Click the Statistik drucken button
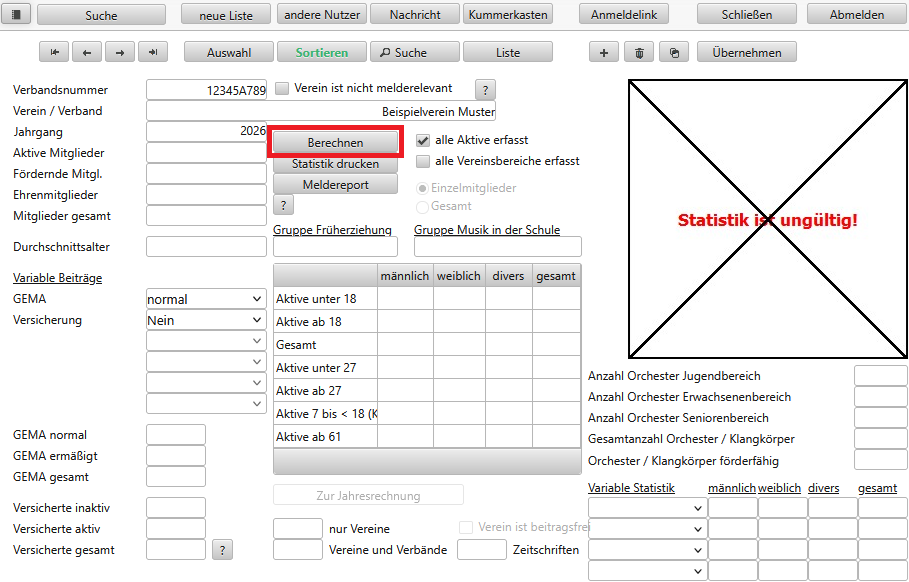909x582 pixels. coord(335,164)
